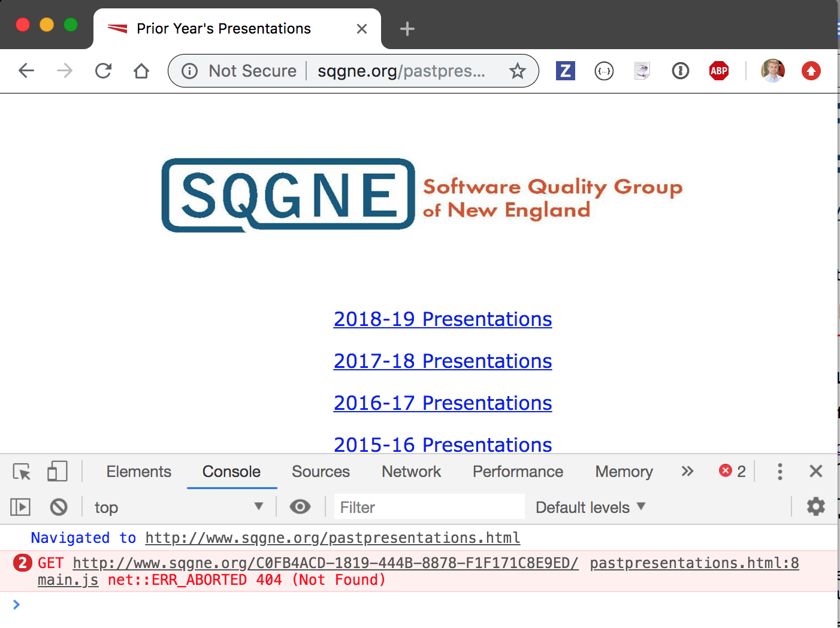Switch to the Memory tab
840x628 pixels.
(x=624, y=472)
